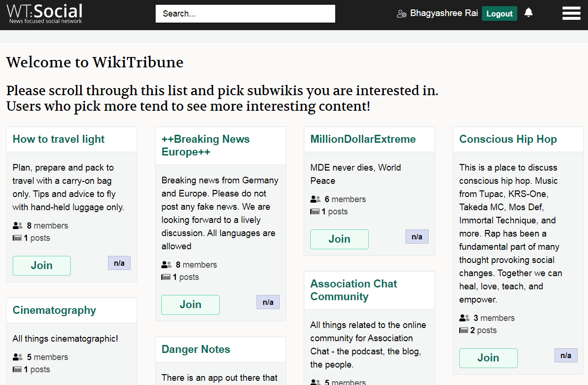Open MillionDollarExtreme title link

click(x=363, y=139)
